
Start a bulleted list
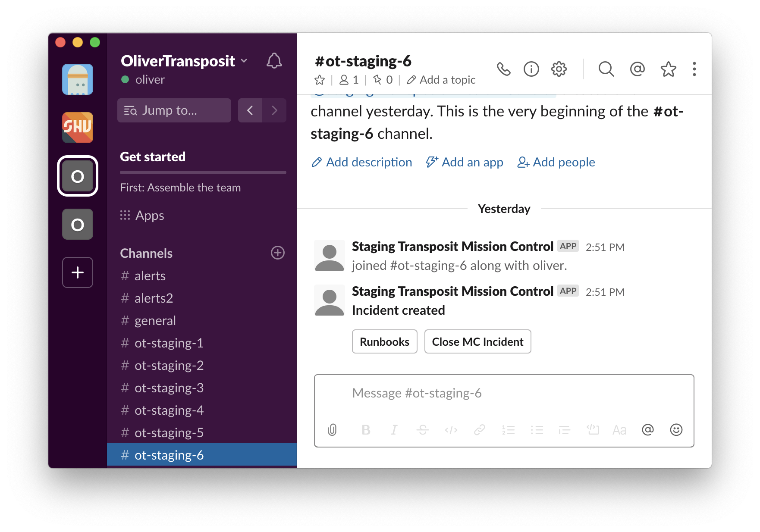coord(537,430)
